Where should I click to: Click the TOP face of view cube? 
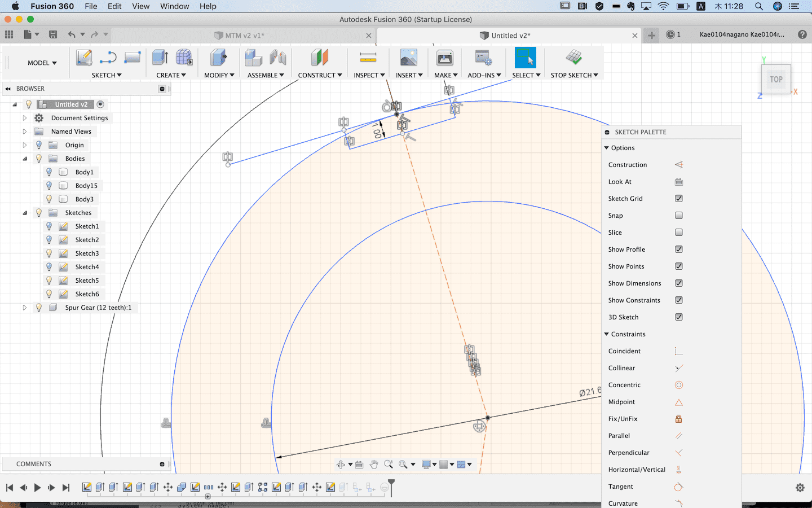click(776, 80)
